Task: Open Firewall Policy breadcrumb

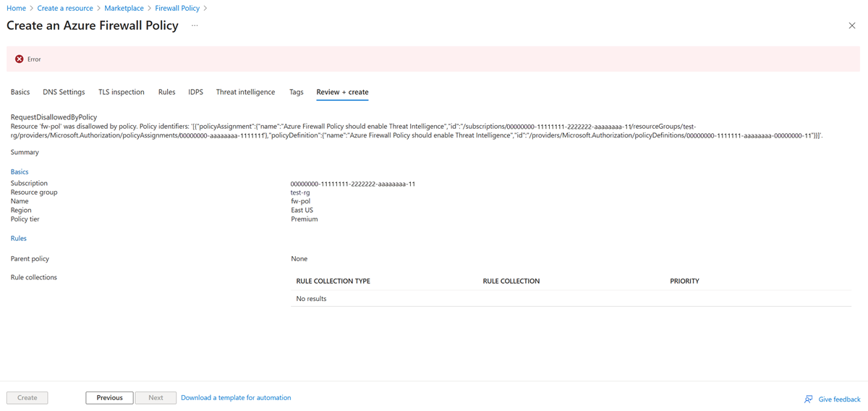Action: pyautogui.click(x=177, y=8)
